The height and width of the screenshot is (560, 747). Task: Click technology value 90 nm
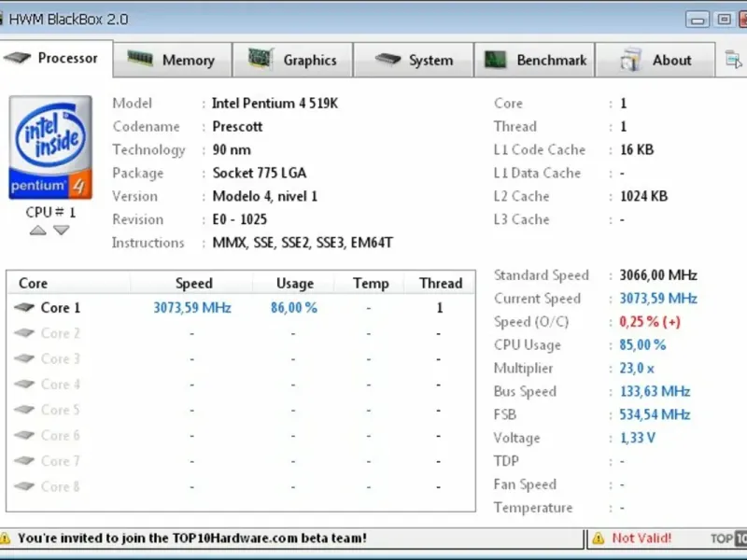(232, 150)
